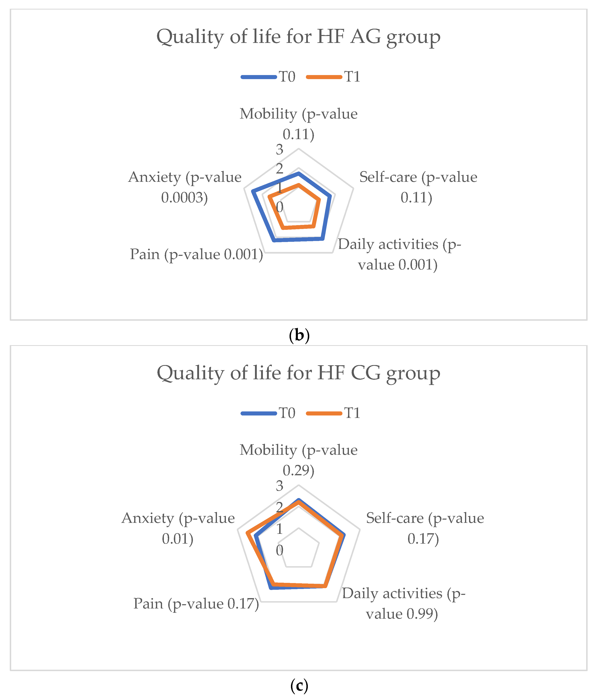
Task: Click the blue T0 legend swatch in the AG chart
Action: coord(259,77)
